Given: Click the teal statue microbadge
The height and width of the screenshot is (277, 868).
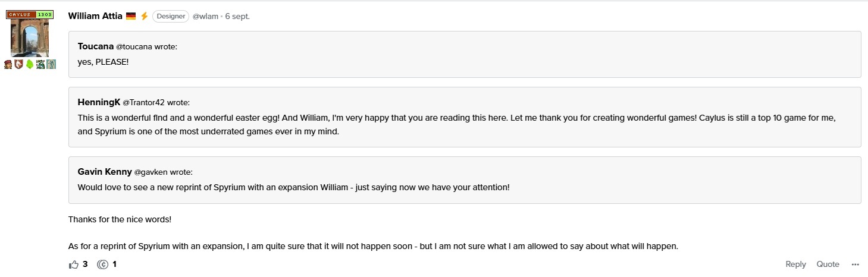Looking at the screenshot, I should point(51,64).
